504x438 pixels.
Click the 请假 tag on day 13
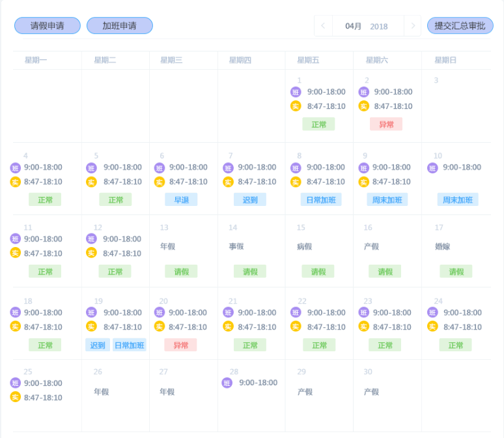click(x=181, y=271)
